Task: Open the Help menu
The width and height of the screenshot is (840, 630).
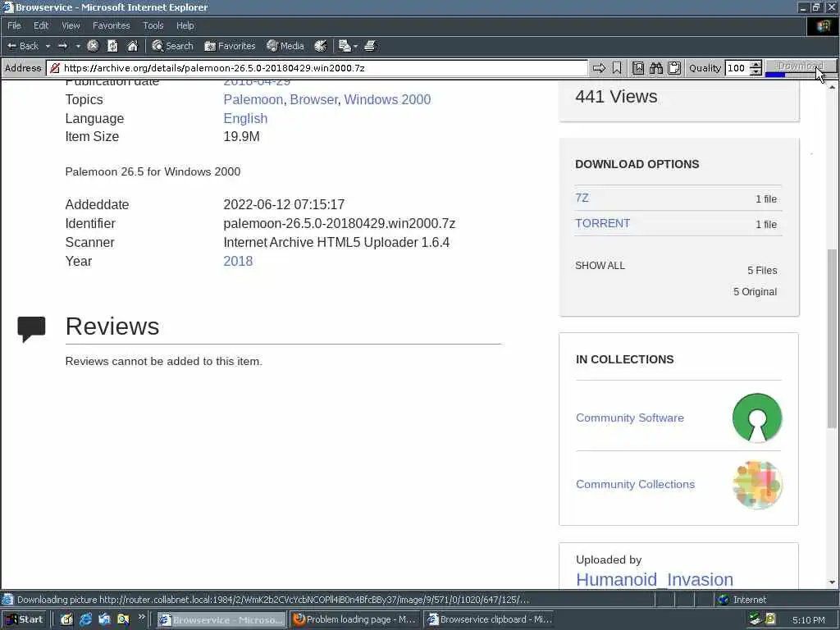Action: 185,25
